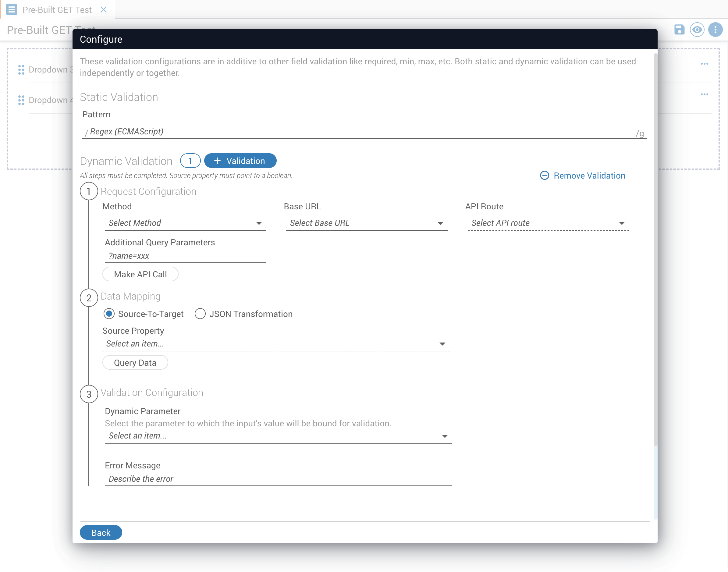Screen dimensions: 728x572
Task: Open the vertical three-dot options menu
Action: tap(715, 30)
